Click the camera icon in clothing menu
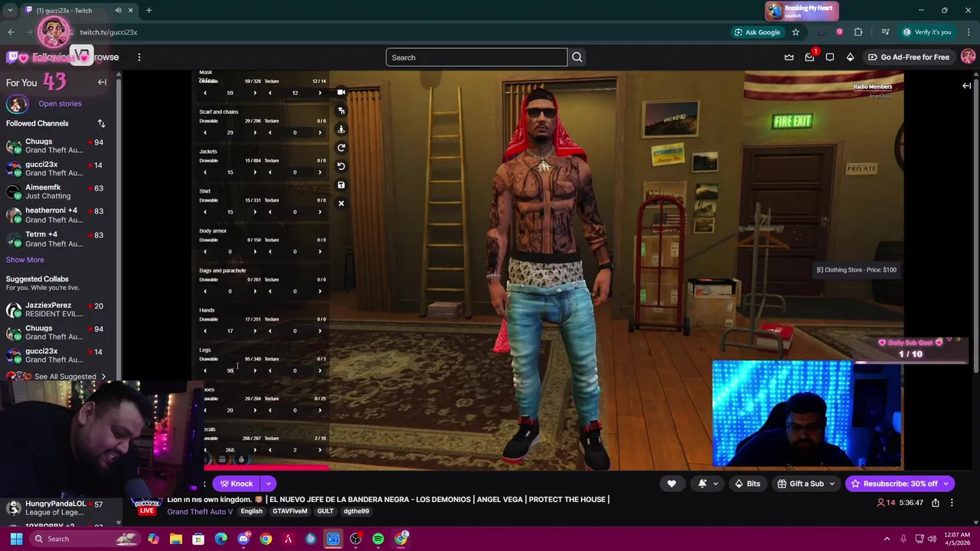 click(341, 93)
